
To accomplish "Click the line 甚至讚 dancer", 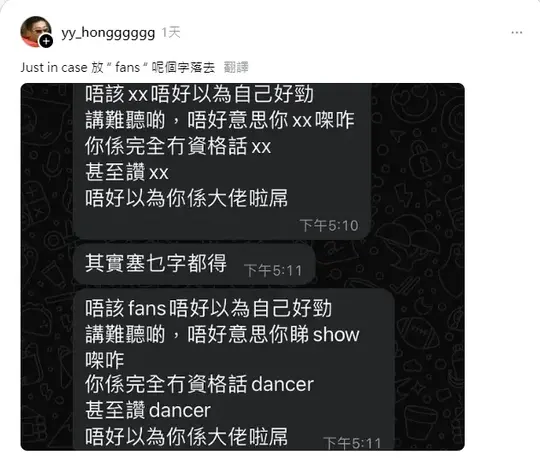I will pyautogui.click(x=148, y=410).
